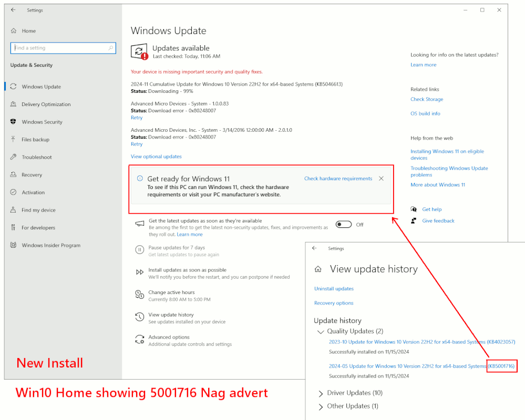Image resolution: width=525 pixels, height=420 pixels.
Task: Click the For developers tools icon
Action: point(13,227)
